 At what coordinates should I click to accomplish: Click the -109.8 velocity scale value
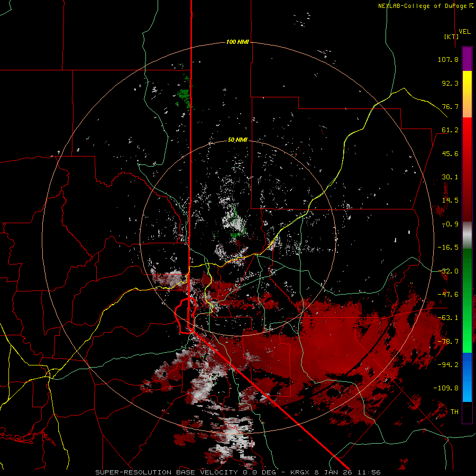(446, 388)
